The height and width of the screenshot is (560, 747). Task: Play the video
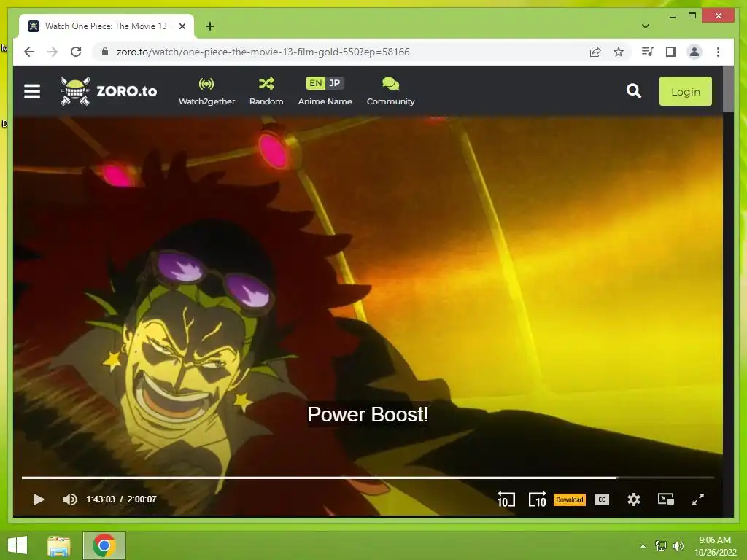[x=39, y=499]
